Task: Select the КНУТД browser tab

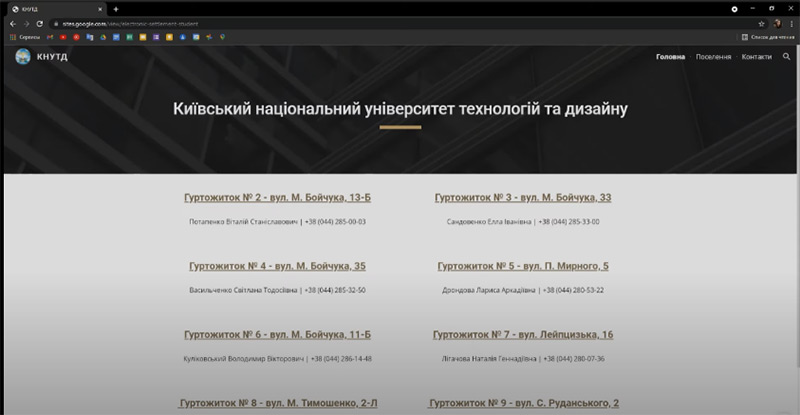Action: [x=56, y=9]
